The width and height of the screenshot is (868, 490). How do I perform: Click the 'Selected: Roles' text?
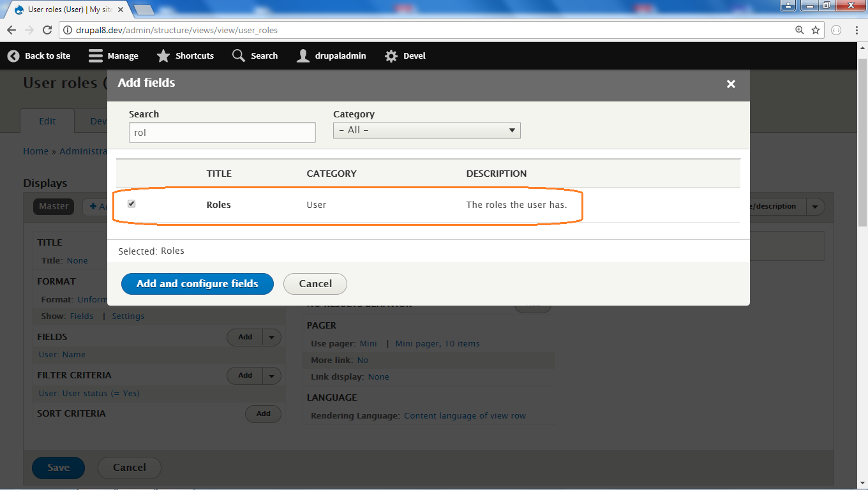click(x=151, y=251)
